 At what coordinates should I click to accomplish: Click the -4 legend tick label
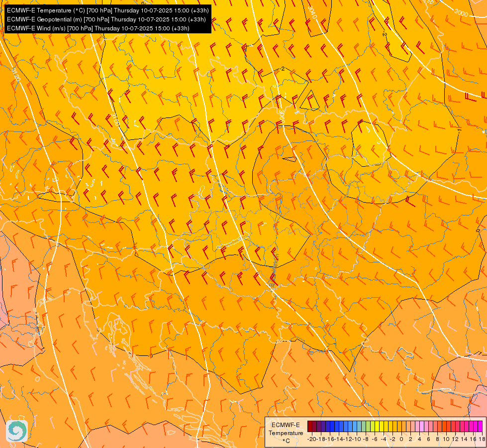(x=384, y=439)
